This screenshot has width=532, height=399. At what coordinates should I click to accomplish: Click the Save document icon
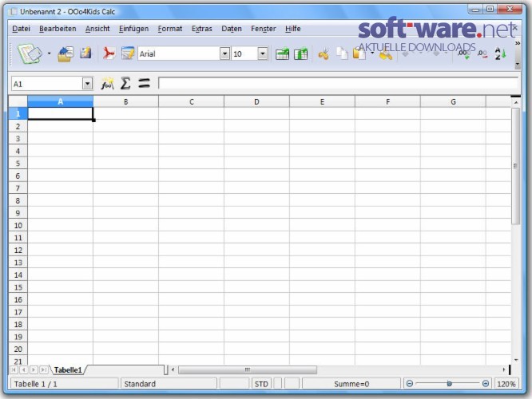click(85, 53)
